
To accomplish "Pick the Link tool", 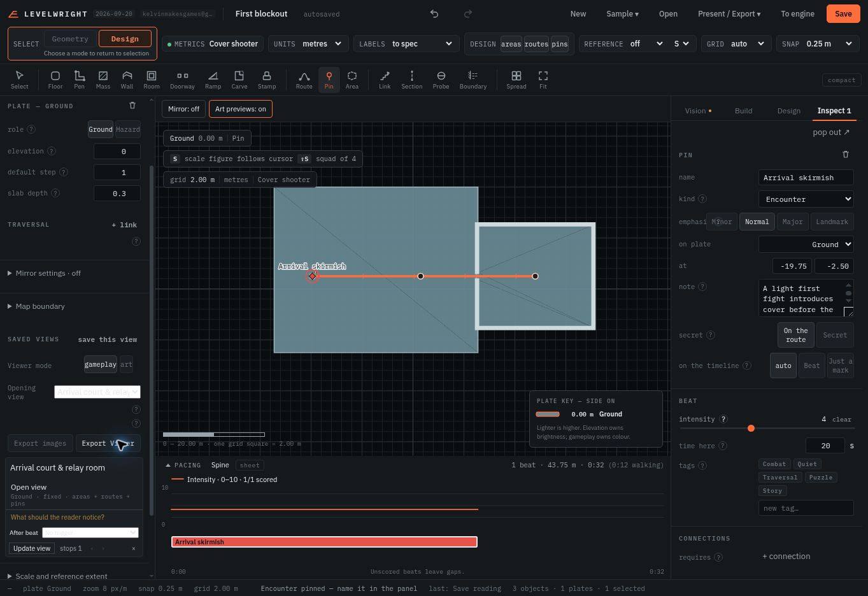I will 385,80.
